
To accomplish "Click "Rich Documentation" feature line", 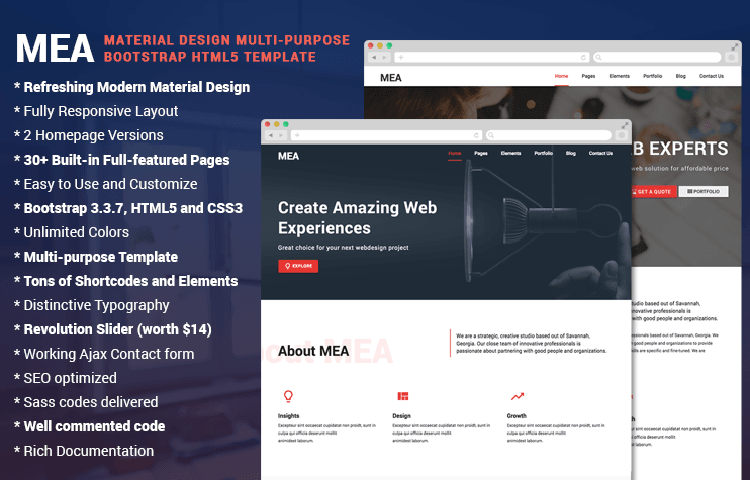I will click(84, 451).
